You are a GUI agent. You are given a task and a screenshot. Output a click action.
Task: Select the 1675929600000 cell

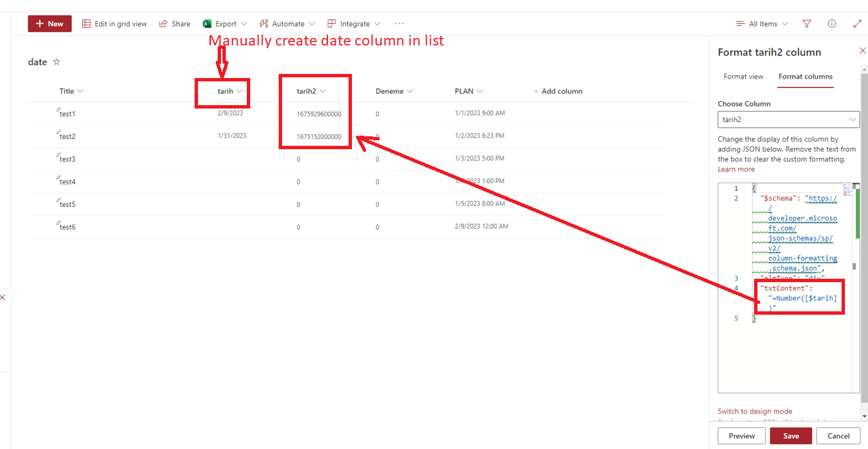click(319, 114)
